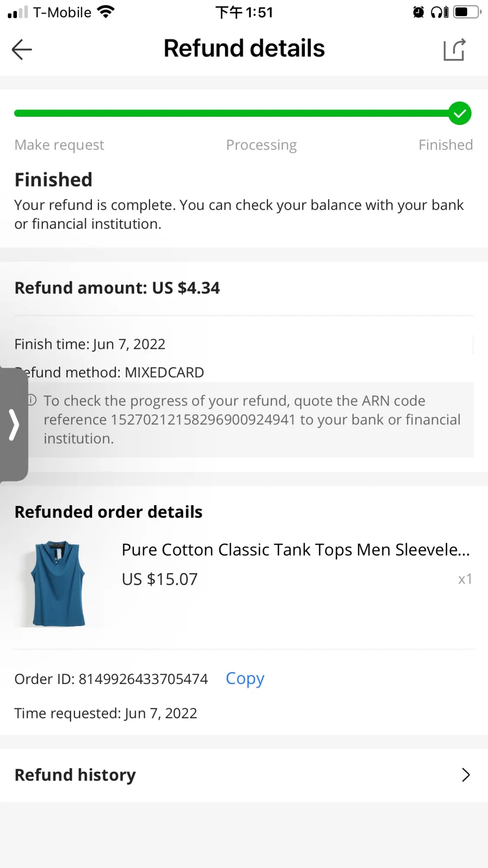Viewport: 488px width, 868px height.
Task: Tap the green refund progress bar
Action: (230, 113)
